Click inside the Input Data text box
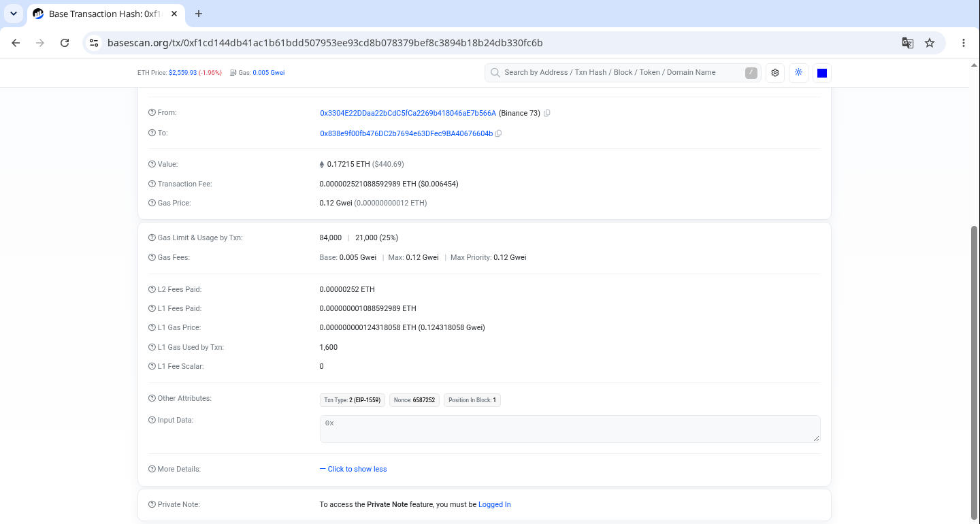Screen dimensions: 980x524 pos(570,429)
